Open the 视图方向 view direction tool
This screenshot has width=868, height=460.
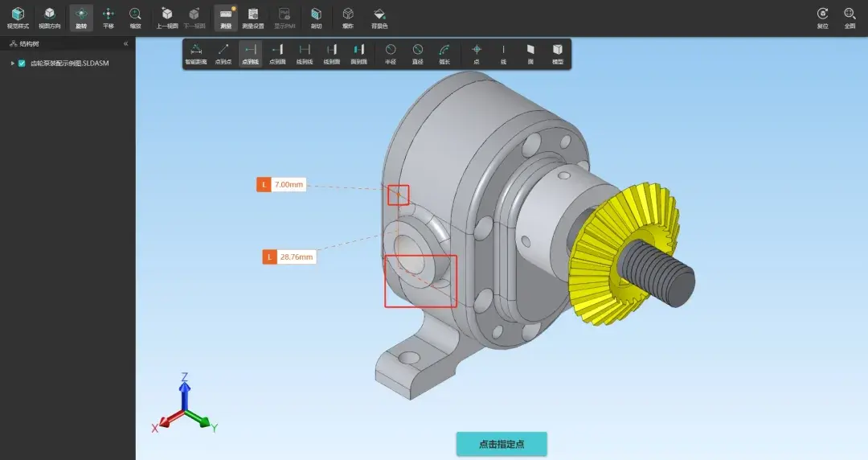[49, 18]
